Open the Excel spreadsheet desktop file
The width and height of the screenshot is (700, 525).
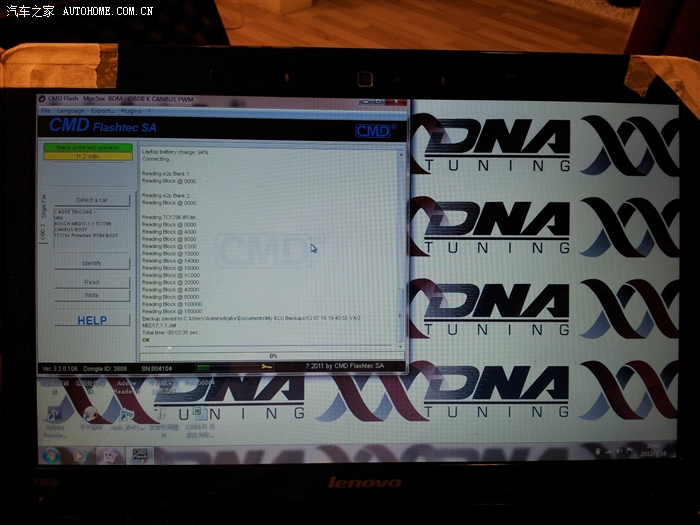click(200, 421)
